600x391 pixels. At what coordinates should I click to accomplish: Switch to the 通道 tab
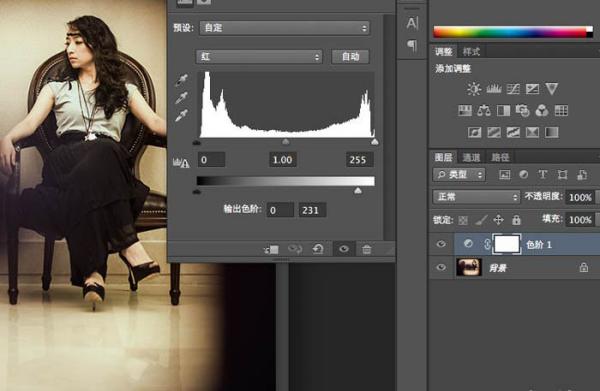pyautogui.click(x=471, y=157)
